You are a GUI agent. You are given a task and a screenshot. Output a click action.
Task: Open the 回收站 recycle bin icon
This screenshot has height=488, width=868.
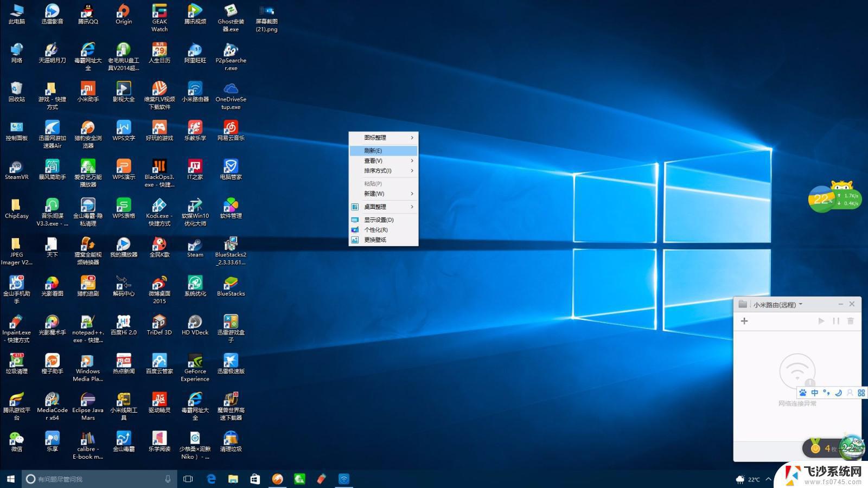click(16, 92)
